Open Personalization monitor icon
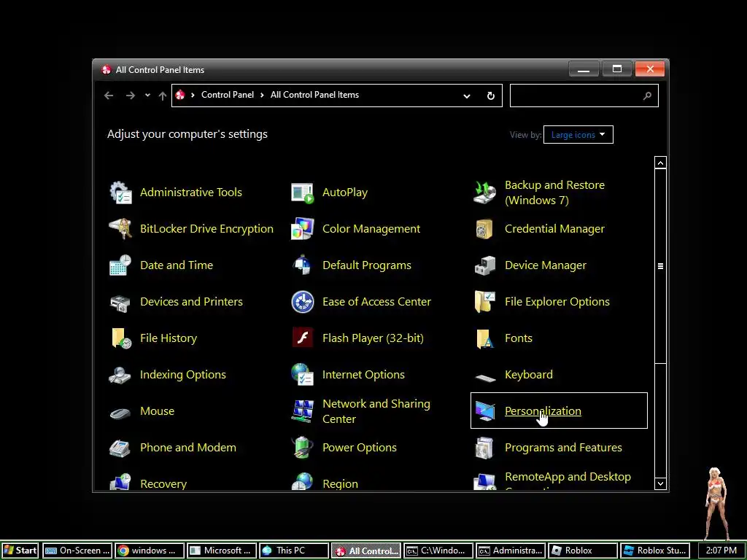 485,411
